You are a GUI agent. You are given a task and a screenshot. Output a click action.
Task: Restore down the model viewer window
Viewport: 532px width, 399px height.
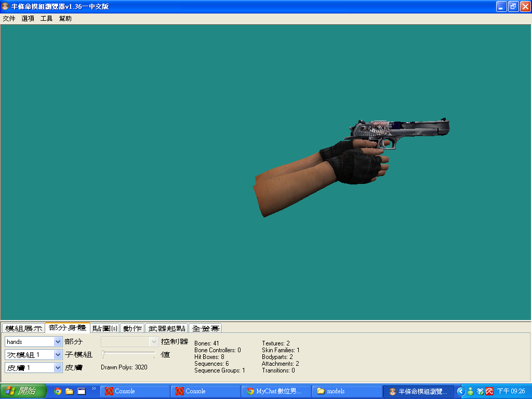pyautogui.click(x=513, y=6)
